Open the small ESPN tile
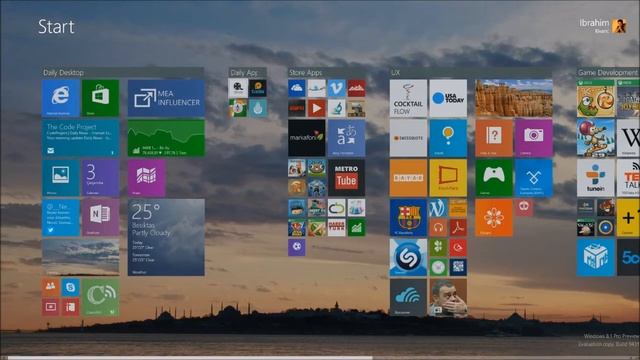 (297, 108)
